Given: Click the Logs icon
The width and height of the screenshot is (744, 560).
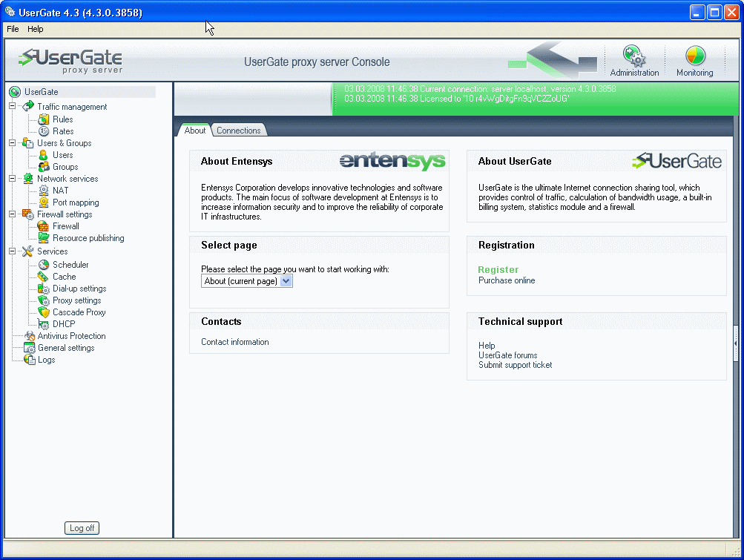Looking at the screenshot, I should tap(30, 359).
